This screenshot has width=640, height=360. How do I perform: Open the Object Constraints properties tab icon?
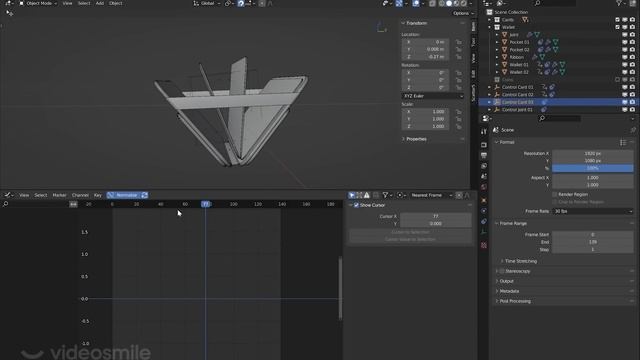(x=484, y=222)
